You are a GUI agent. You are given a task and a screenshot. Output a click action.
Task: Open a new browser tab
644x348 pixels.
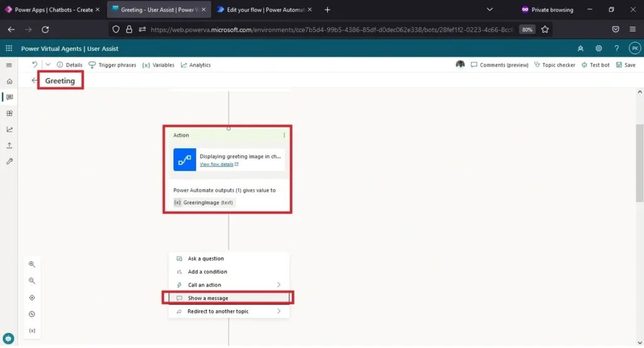(x=327, y=9)
